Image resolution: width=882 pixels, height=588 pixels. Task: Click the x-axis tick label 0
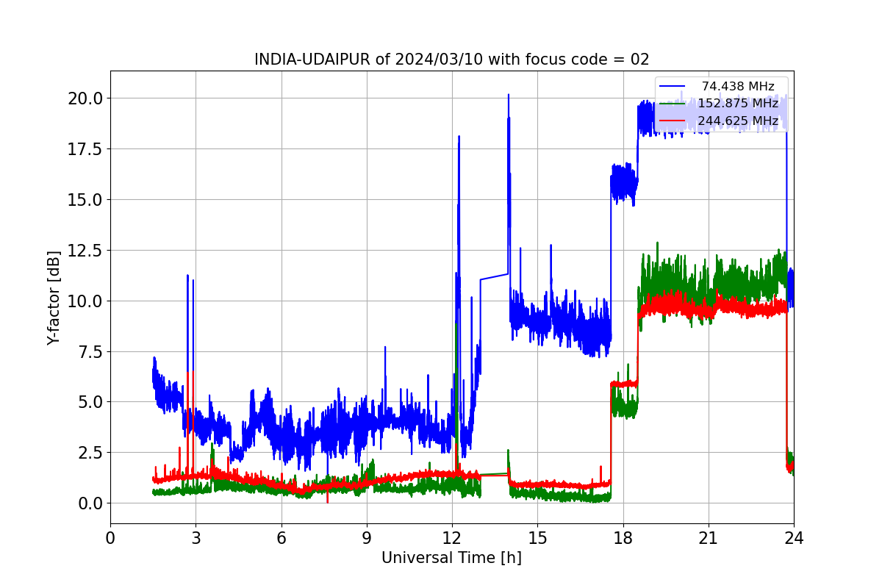pos(110,537)
